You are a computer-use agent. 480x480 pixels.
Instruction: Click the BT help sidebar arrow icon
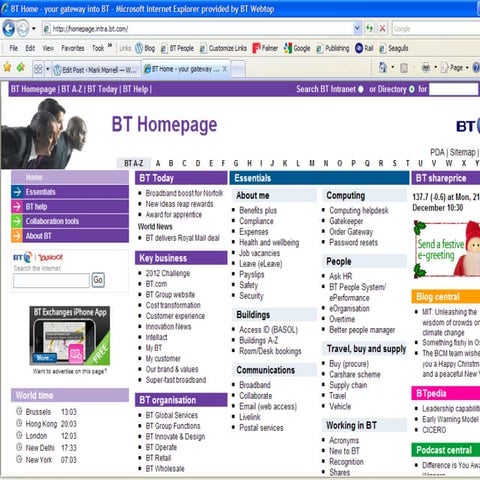point(17,206)
